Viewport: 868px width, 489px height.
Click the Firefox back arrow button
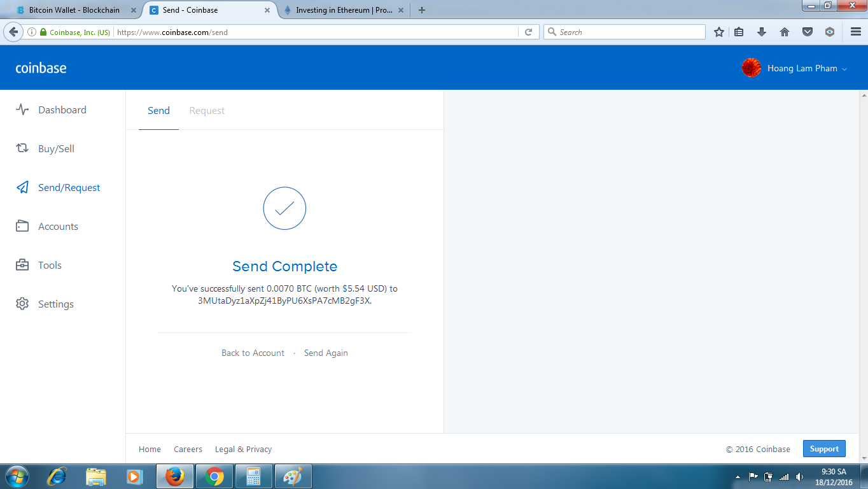click(x=13, y=32)
